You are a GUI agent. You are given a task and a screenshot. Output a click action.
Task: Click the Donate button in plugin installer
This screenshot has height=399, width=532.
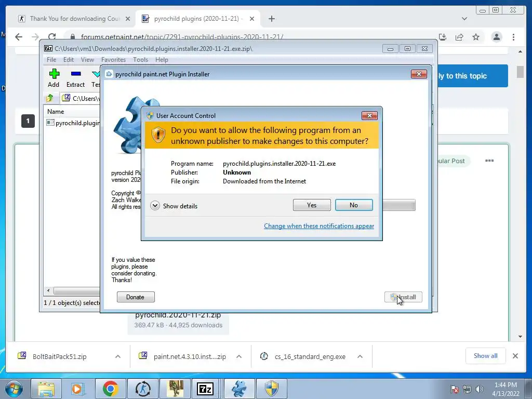[136, 297]
